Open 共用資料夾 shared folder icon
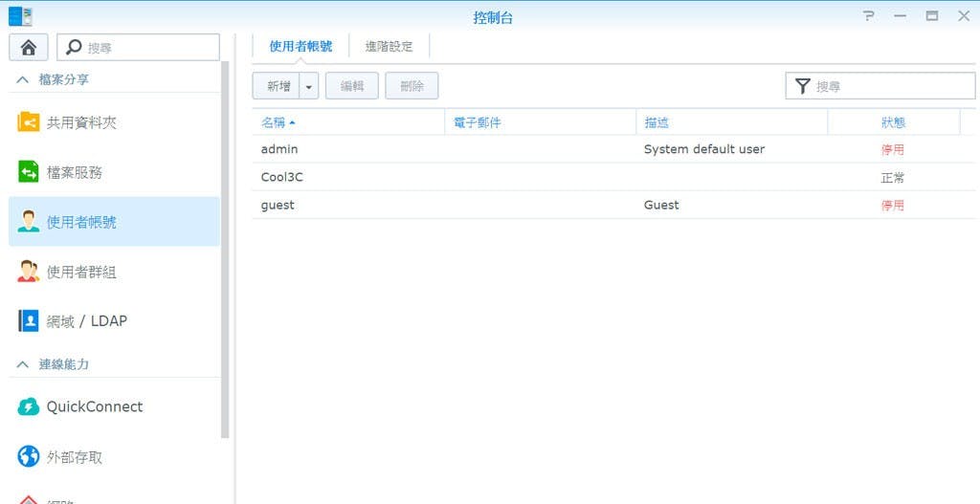The height and width of the screenshot is (504, 980). pyautogui.click(x=28, y=121)
